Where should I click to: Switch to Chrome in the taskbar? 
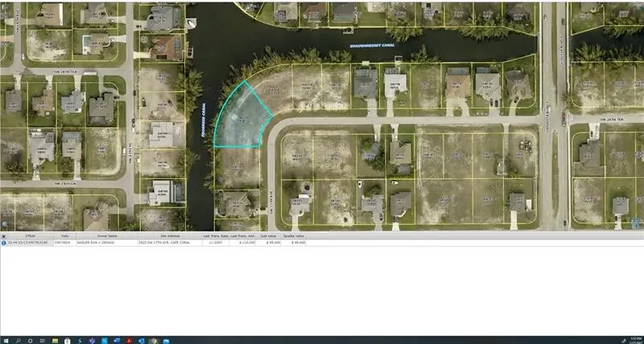tap(154, 341)
